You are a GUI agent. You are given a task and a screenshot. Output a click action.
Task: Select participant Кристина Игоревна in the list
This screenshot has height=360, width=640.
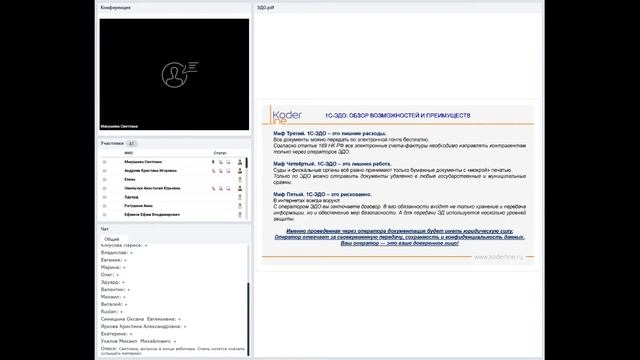[x=151, y=171]
